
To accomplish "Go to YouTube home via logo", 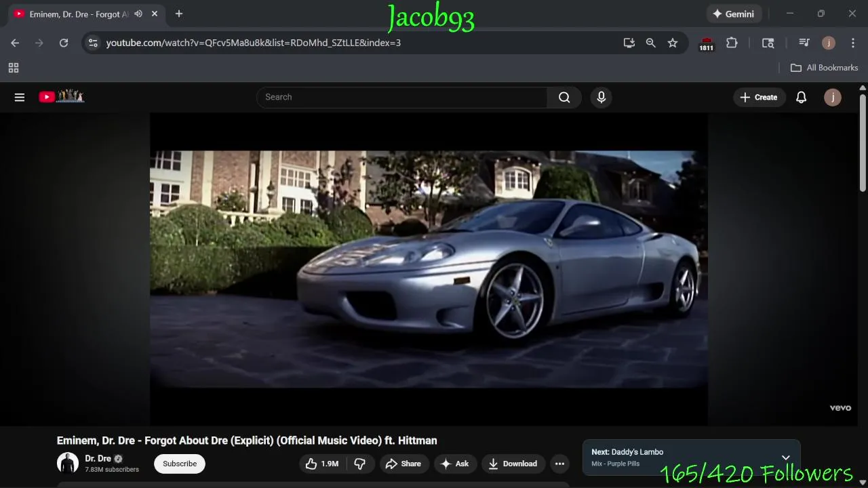I will 61,96.
